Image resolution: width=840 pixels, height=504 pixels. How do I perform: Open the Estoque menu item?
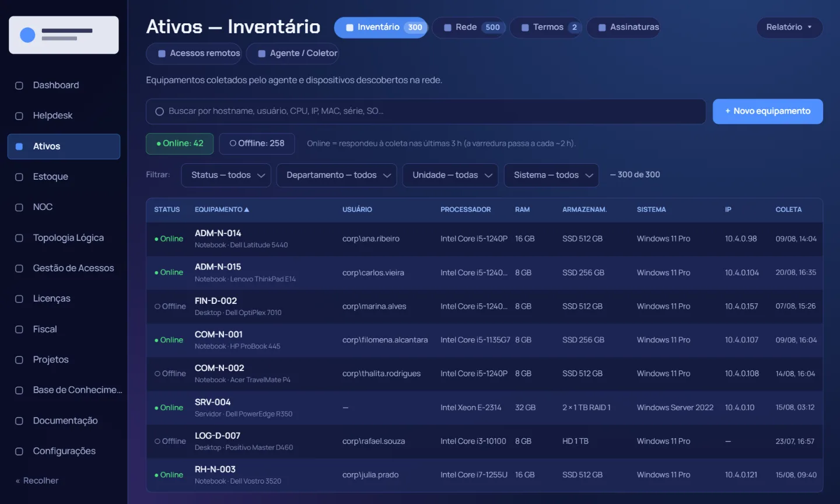64,177
